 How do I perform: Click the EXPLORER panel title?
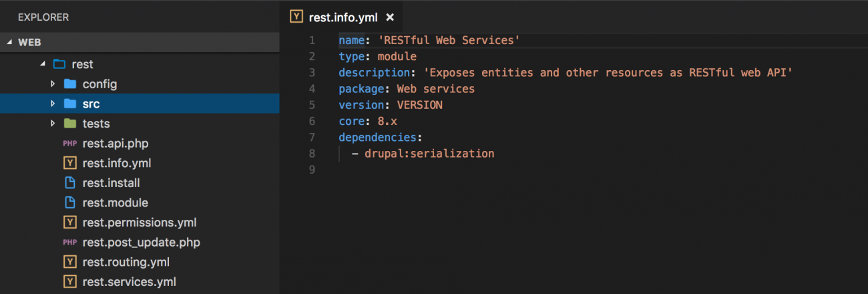tap(43, 17)
